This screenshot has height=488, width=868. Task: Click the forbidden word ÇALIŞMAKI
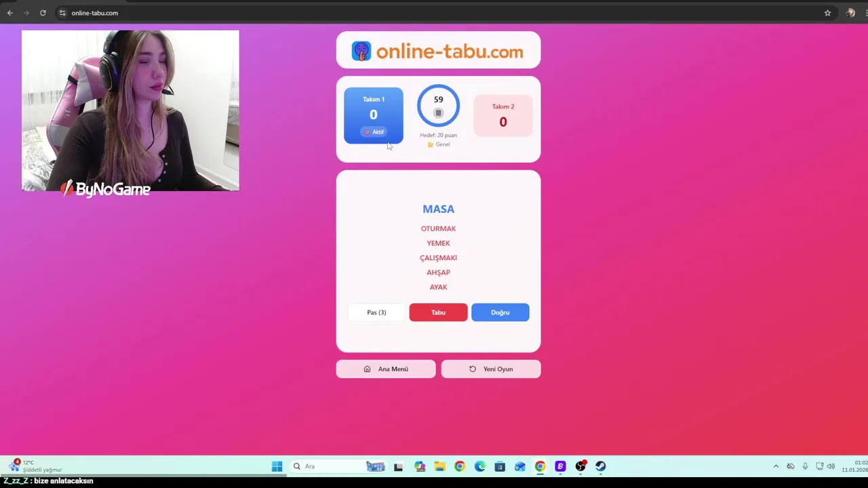tap(438, 258)
